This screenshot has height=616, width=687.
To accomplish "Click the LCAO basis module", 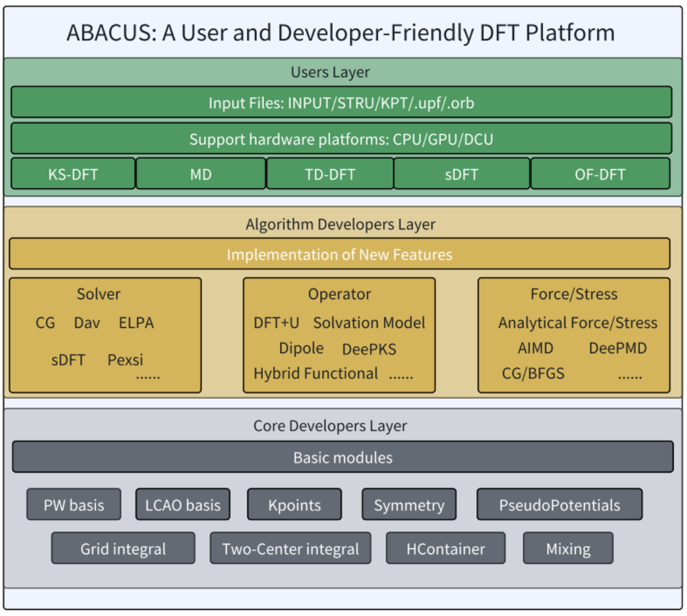I will (183, 505).
